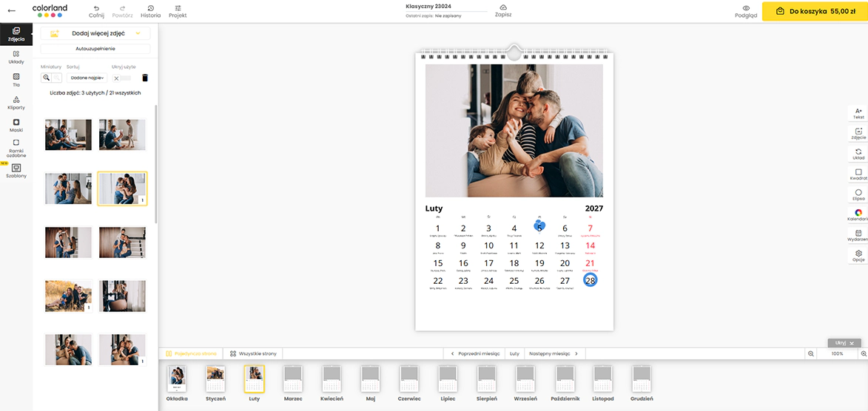The width and height of the screenshot is (868, 411).
Task: Open the Maski sidebar tab
Action: pos(16,125)
